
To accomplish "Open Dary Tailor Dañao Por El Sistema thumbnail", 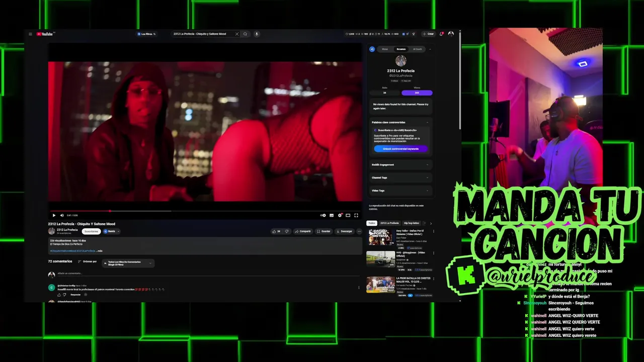I will [x=380, y=237].
